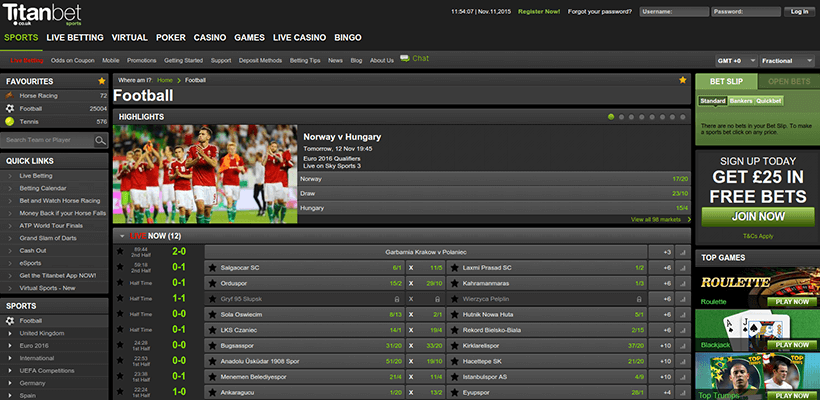Click the search magnifier icon
The width and height of the screenshot is (820, 400).
[x=100, y=140]
